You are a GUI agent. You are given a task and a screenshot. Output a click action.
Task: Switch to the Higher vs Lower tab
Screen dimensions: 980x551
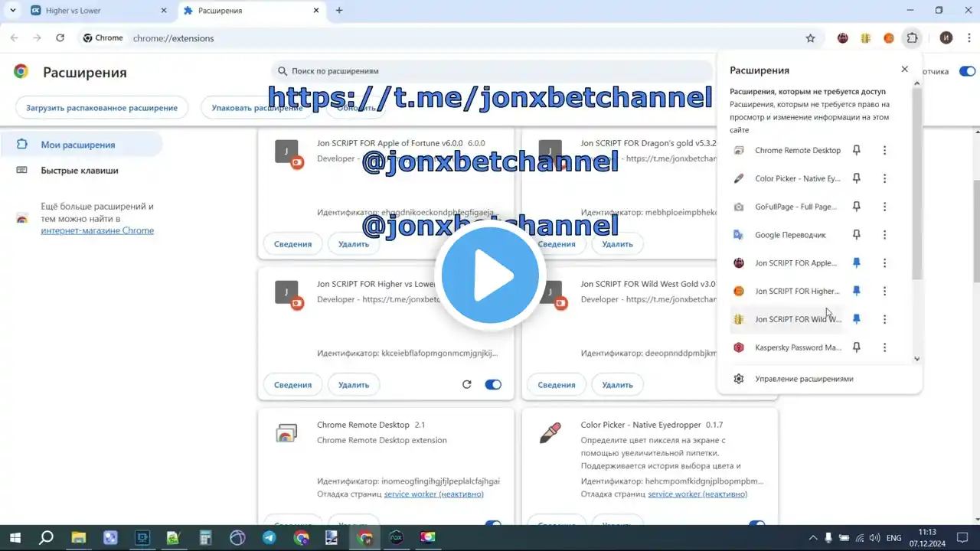98,11
